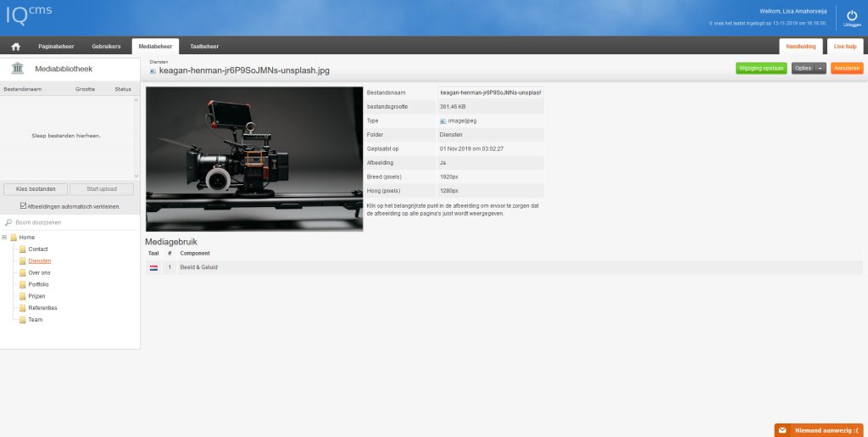868x437 pixels.
Task: Open the Niemand aanwezig chat button
Action: (x=821, y=430)
